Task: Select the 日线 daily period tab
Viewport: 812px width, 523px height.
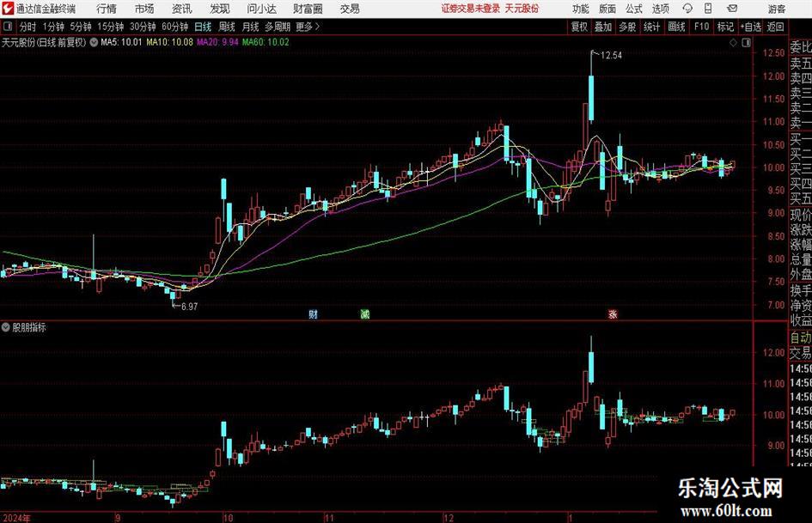Action: (x=203, y=27)
